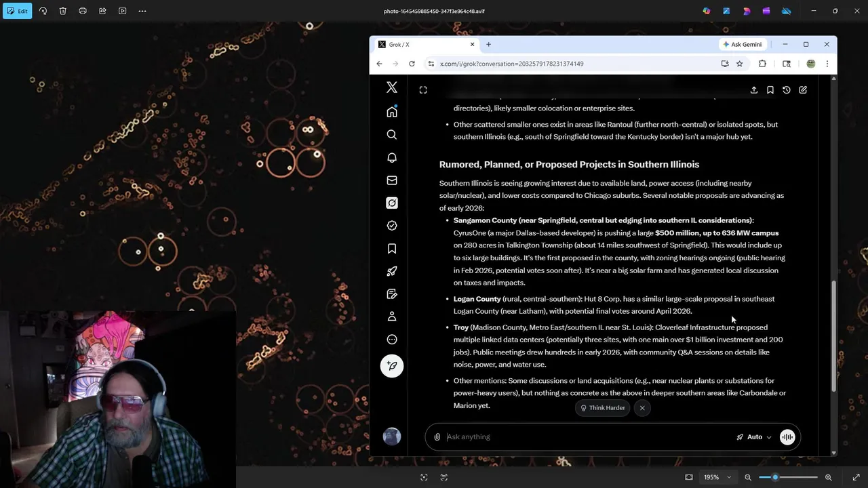Open X Bookmarks in sidebar
Screen dimensions: 868x488
click(392, 249)
